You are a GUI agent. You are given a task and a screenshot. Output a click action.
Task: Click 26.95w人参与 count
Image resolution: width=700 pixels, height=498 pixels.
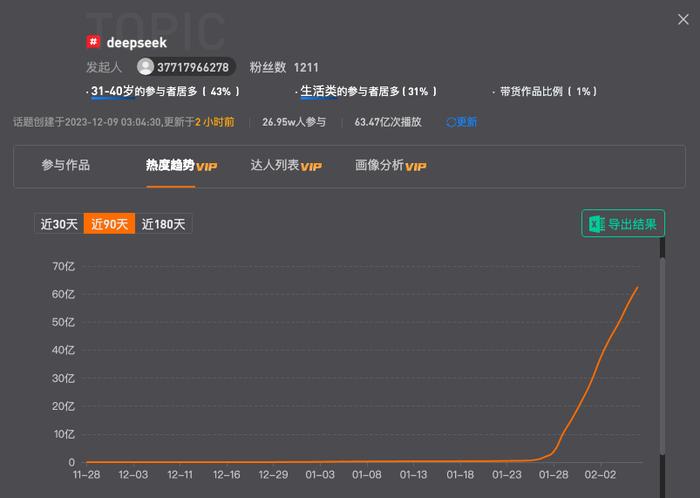[294, 122]
